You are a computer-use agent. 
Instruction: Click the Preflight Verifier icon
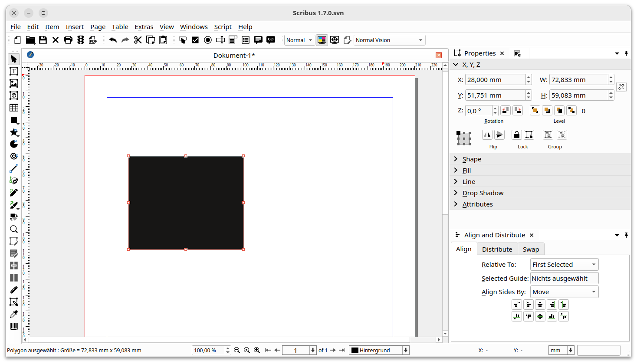point(81,40)
